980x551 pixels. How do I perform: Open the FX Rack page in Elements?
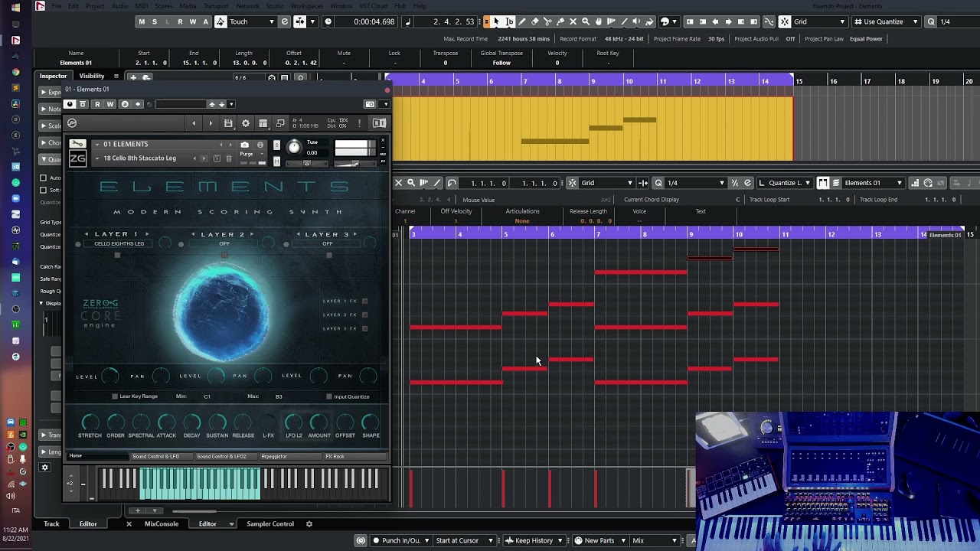point(355,456)
